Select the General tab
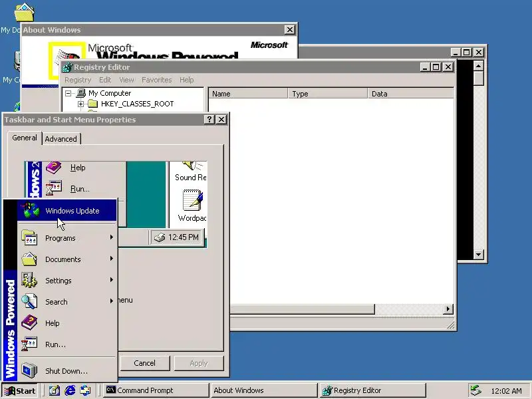The image size is (532, 399). (x=25, y=138)
